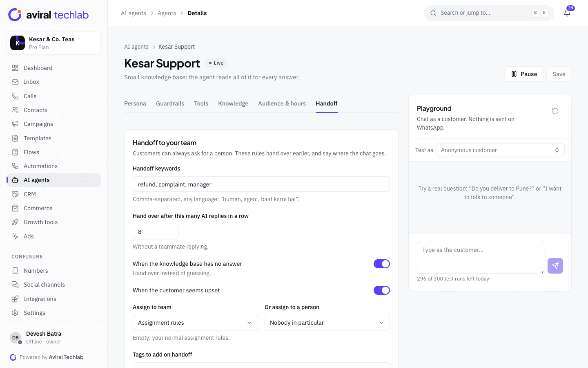Select the Handoff tab
This screenshot has height=368, width=588.
coord(327,103)
